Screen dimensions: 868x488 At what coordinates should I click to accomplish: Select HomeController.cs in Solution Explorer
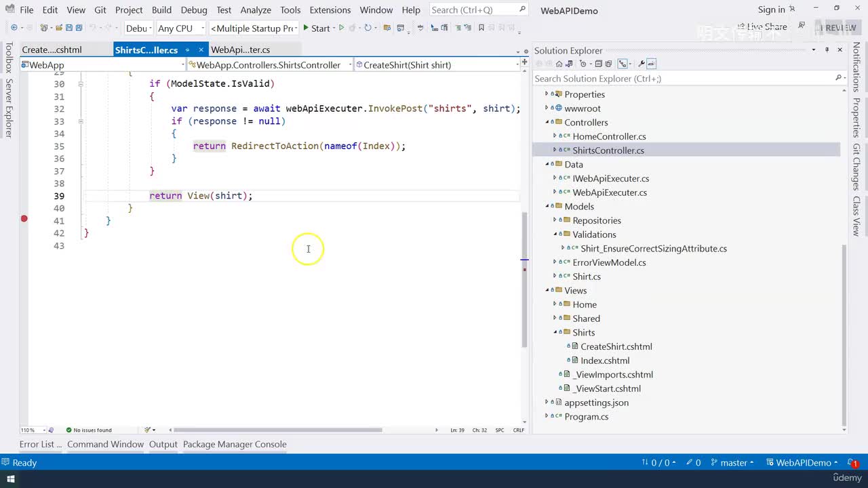click(609, 137)
